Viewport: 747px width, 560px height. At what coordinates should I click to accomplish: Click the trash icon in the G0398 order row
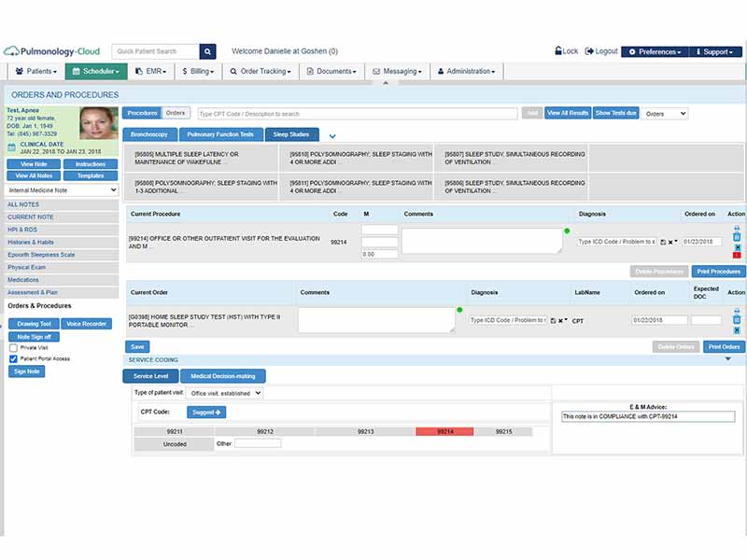coord(737,319)
